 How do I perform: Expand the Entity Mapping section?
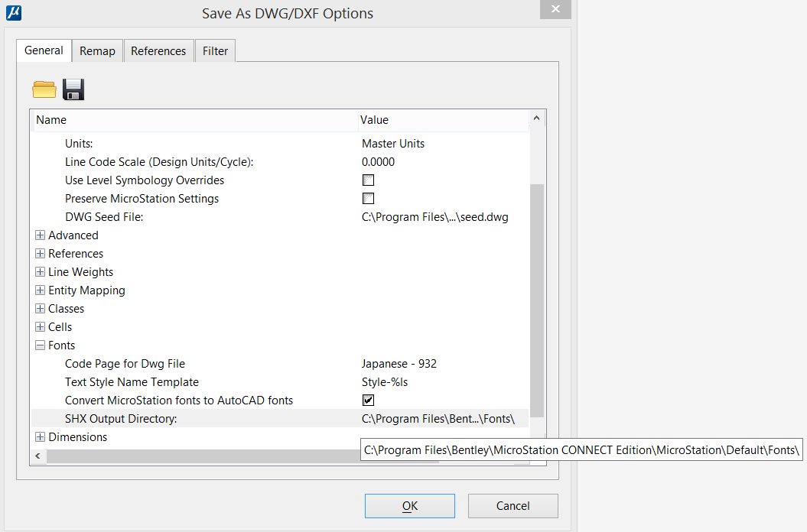(x=40, y=290)
